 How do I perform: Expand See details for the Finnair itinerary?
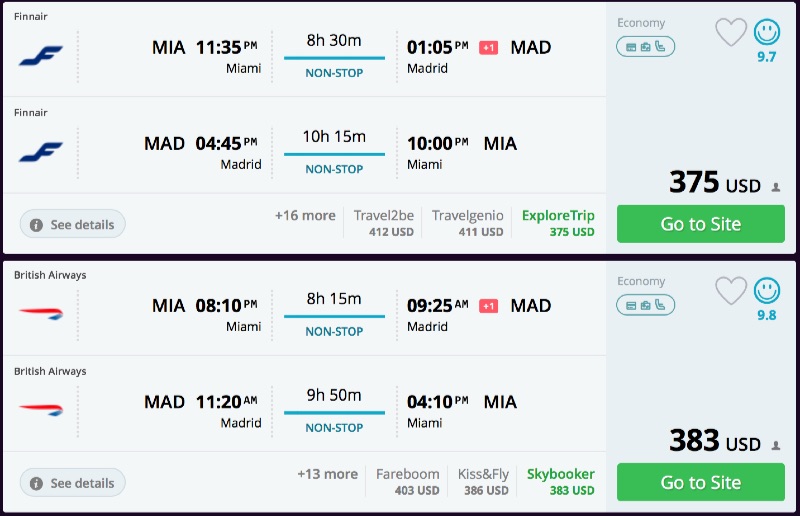[x=72, y=224]
